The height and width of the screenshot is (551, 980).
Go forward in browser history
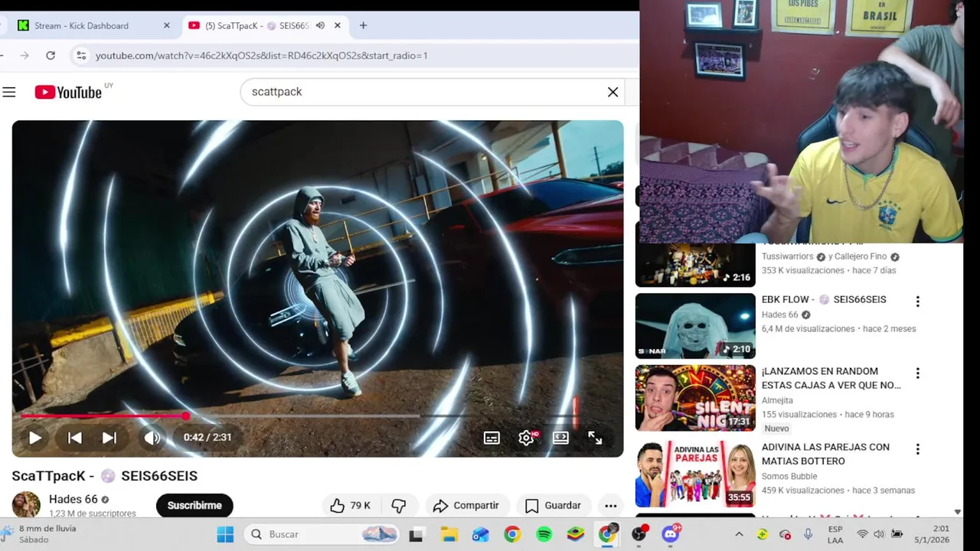point(24,55)
